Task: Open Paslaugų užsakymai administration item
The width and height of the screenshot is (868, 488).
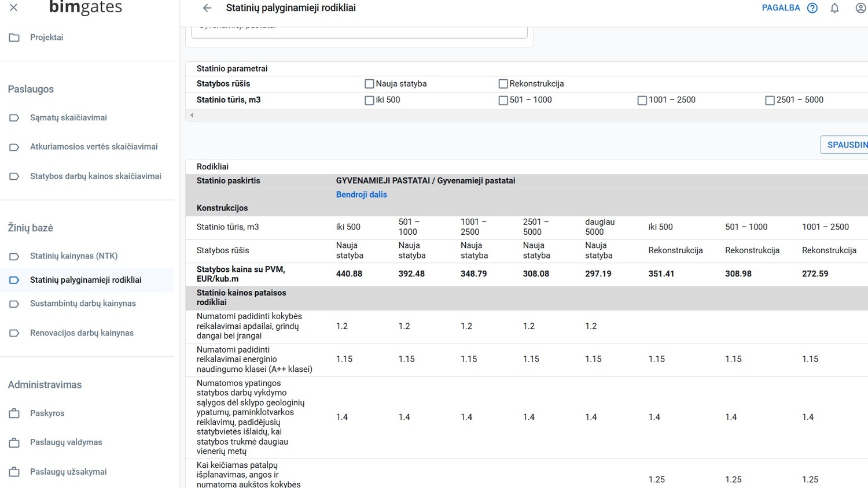Action: [68, 472]
